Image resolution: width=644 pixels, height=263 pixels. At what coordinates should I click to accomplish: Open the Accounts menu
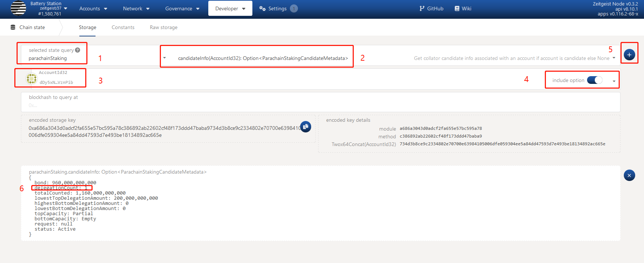(x=93, y=8)
